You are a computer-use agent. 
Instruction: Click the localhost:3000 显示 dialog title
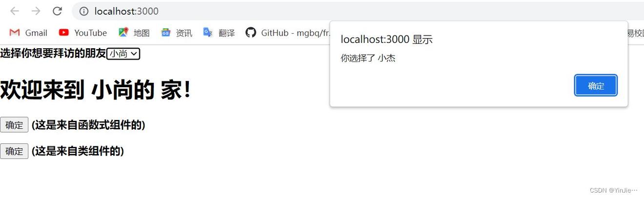point(386,39)
